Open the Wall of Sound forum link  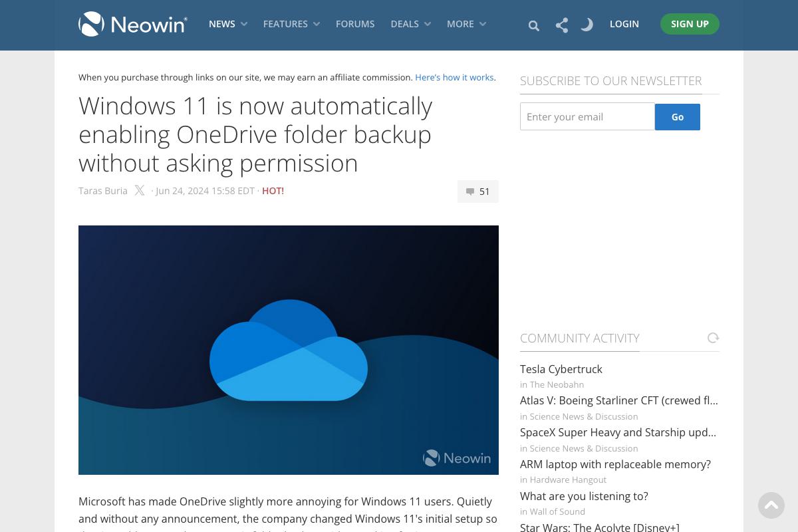click(x=557, y=511)
